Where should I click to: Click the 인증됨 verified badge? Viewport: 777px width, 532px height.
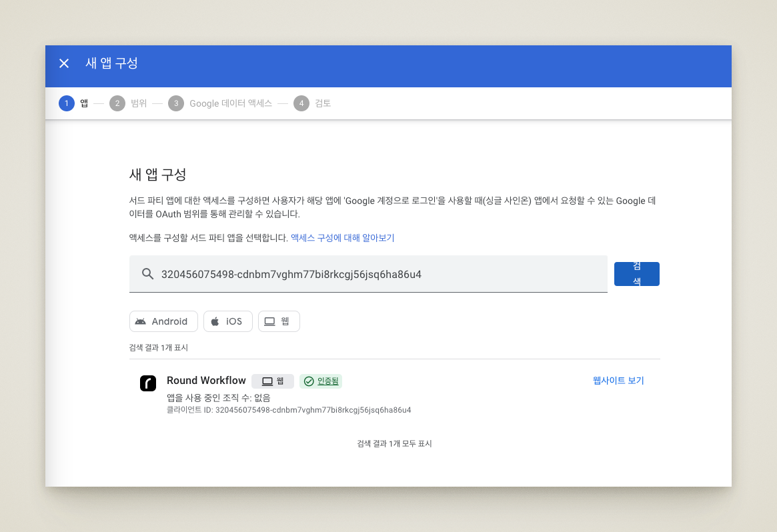[321, 381]
